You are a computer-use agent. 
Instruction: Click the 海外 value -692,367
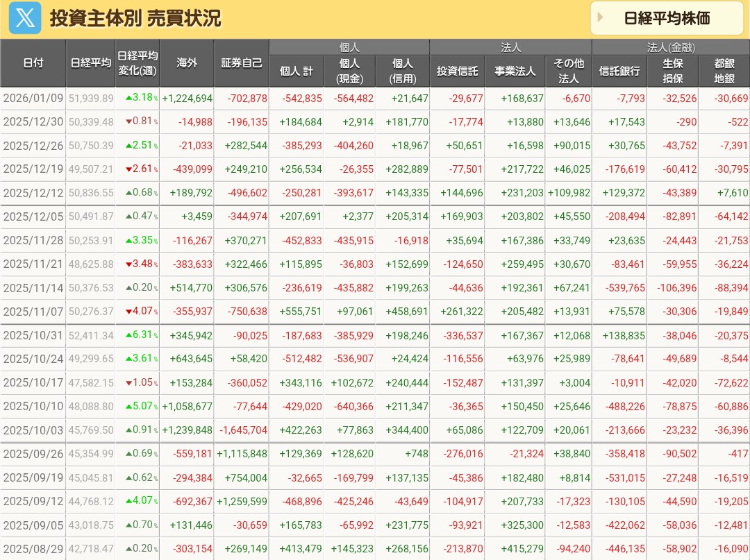pyautogui.click(x=192, y=501)
